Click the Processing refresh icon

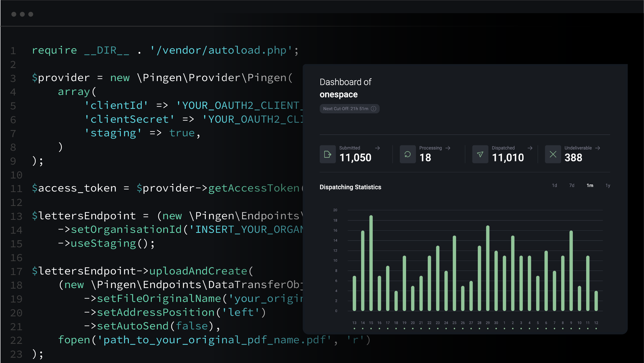[x=407, y=154]
